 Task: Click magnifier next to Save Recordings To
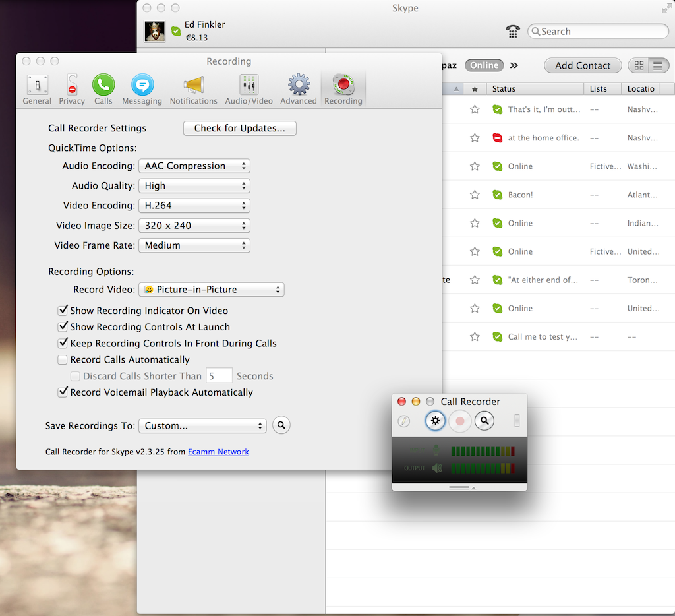[x=281, y=425]
